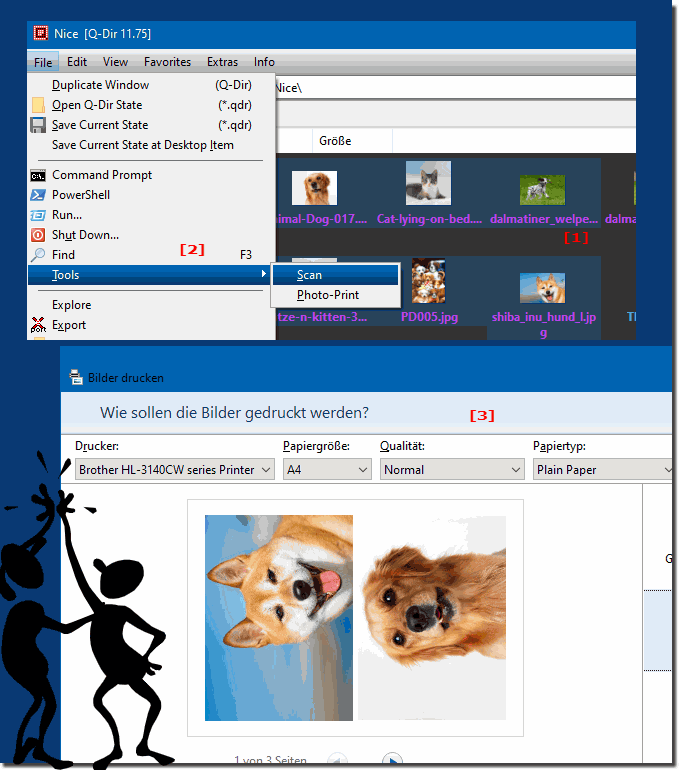Click the Größe column header
This screenshot has width=679, height=770.
coord(352,141)
